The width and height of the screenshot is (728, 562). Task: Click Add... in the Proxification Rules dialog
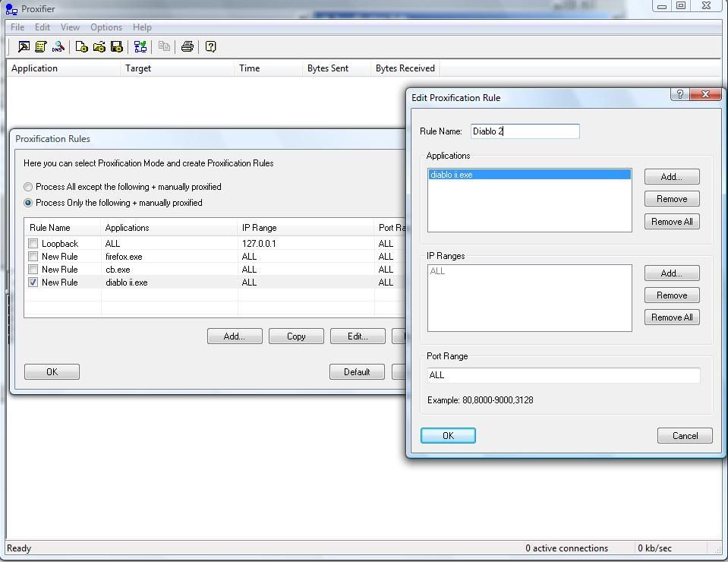tap(235, 336)
